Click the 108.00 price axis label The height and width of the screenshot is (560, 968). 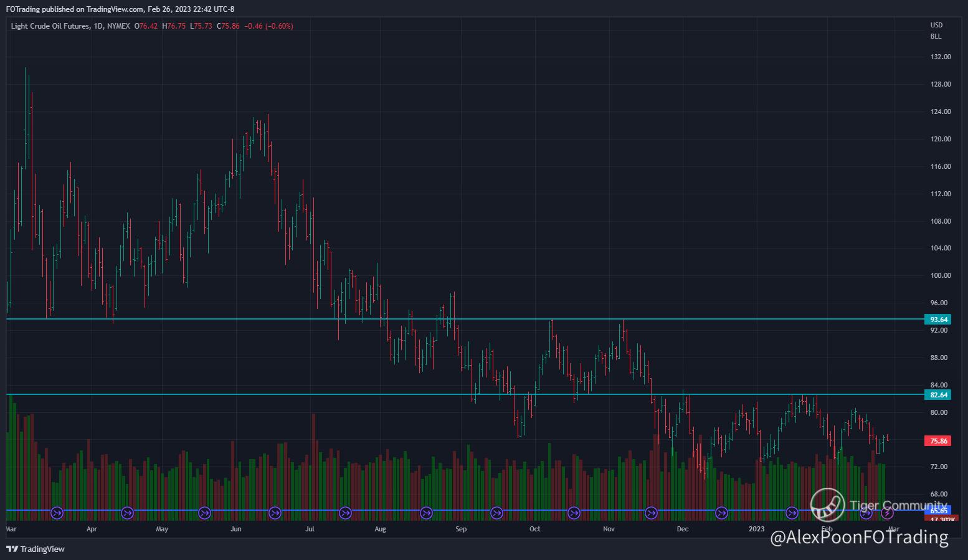pyautogui.click(x=941, y=222)
